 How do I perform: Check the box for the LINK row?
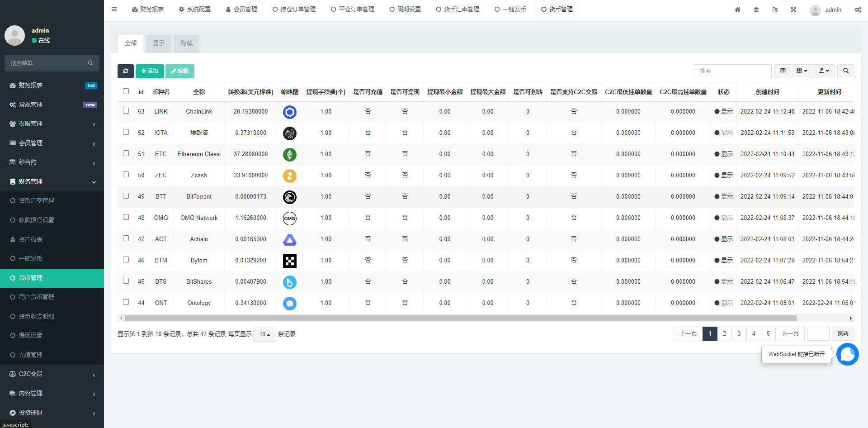[x=126, y=111]
